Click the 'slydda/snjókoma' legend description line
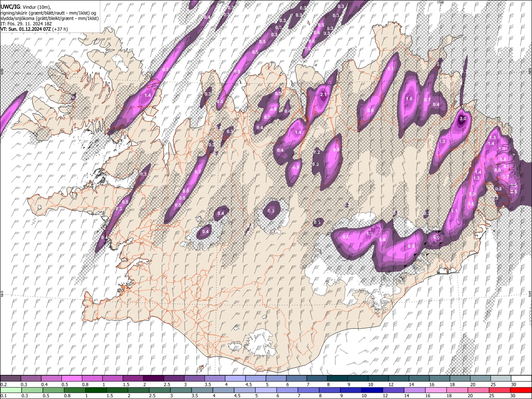Screen dimensions: 532x399 (x=49, y=18)
